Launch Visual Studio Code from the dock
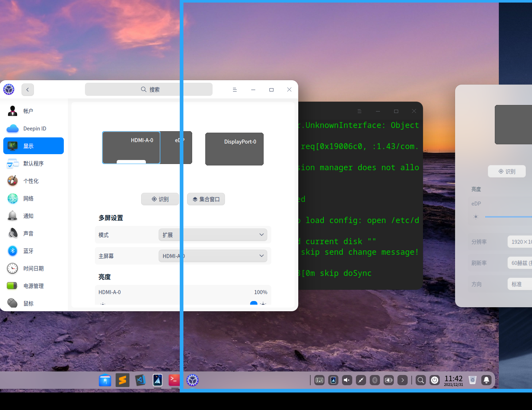The width and height of the screenshot is (532, 410). pos(140,380)
